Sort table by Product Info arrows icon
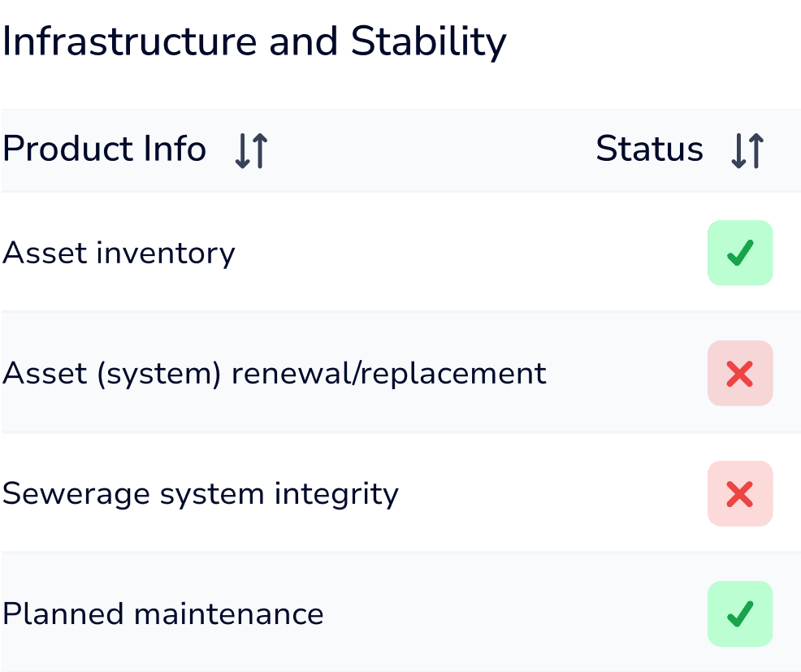 [x=251, y=151]
